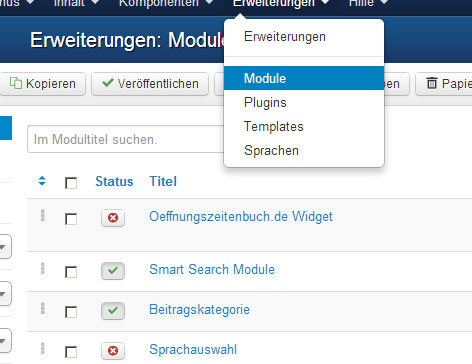Select the Sprachauswahl row checkbox
Image resolution: width=472 pixels, height=364 pixels.
[71, 352]
